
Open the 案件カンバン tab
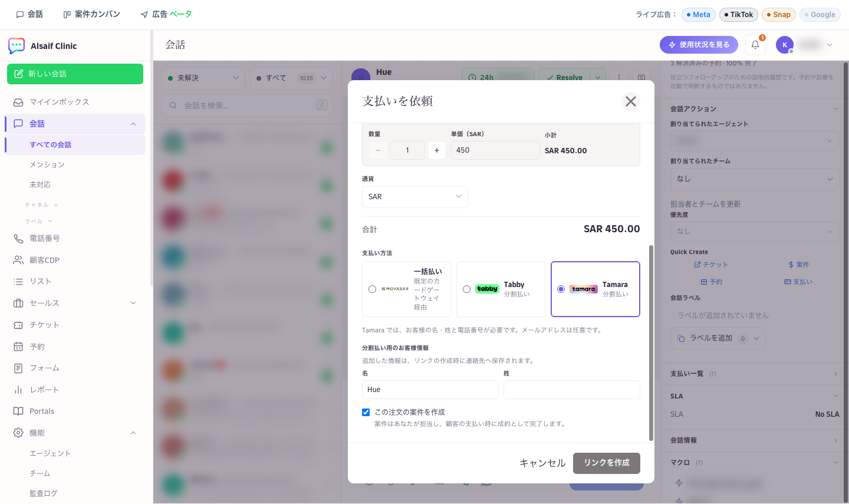[x=91, y=14]
